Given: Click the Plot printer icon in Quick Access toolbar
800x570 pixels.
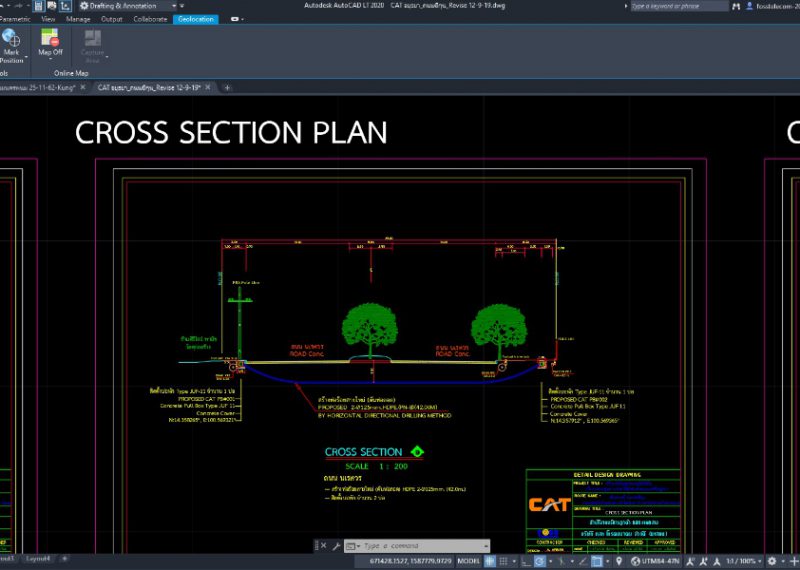Looking at the screenshot, I should coord(52,6).
